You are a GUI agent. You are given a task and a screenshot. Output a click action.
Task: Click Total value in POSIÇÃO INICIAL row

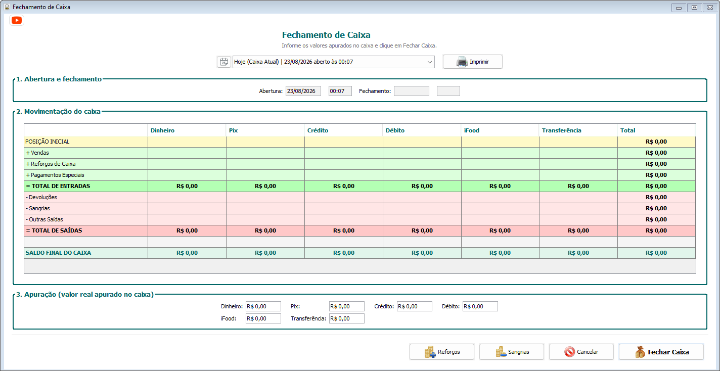(656, 142)
